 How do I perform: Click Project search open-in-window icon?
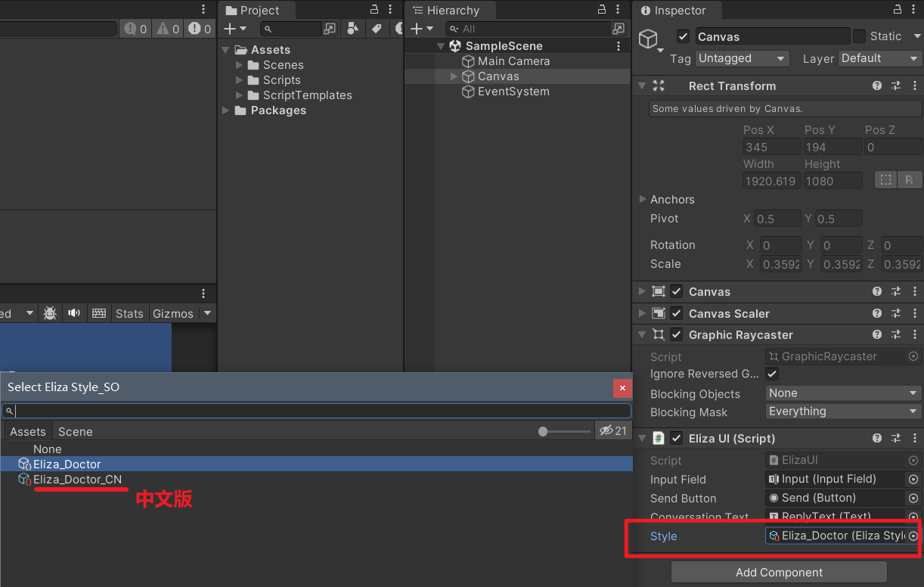point(330,29)
